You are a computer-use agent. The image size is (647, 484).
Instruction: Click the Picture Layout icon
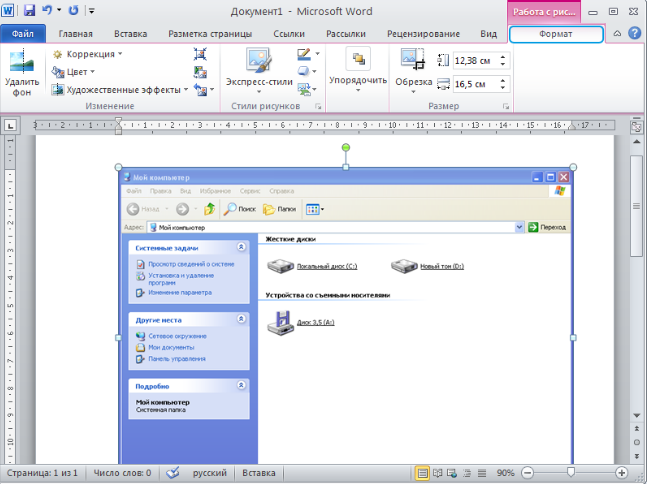pyautogui.click(x=304, y=89)
